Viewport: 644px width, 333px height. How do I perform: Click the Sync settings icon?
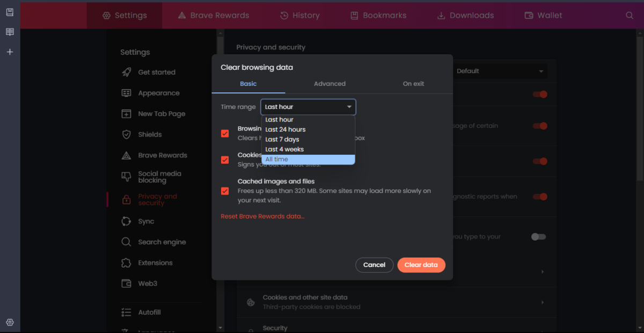[125, 221]
